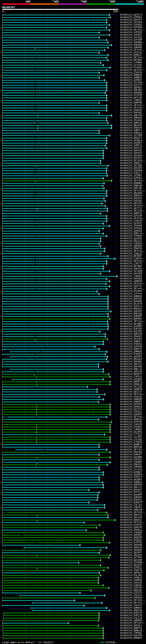Click the UniRef100_A7P4S2 entry

[131, 35]
